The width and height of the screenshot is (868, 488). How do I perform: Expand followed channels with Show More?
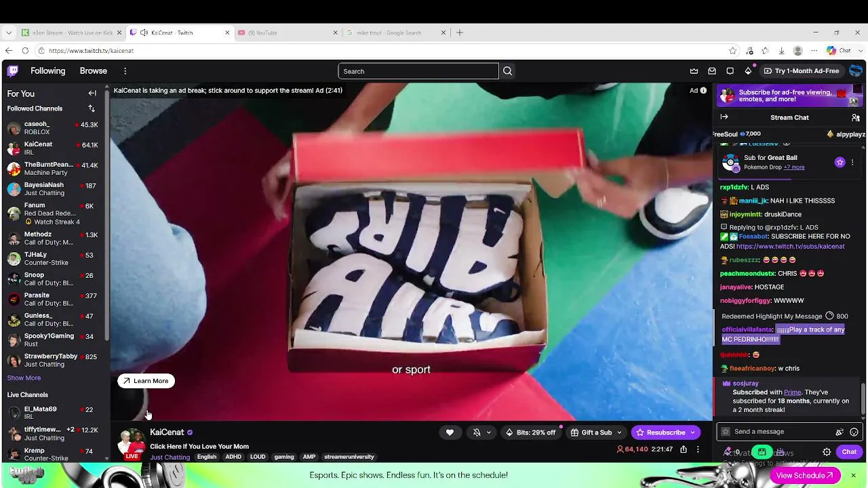(x=24, y=378)
